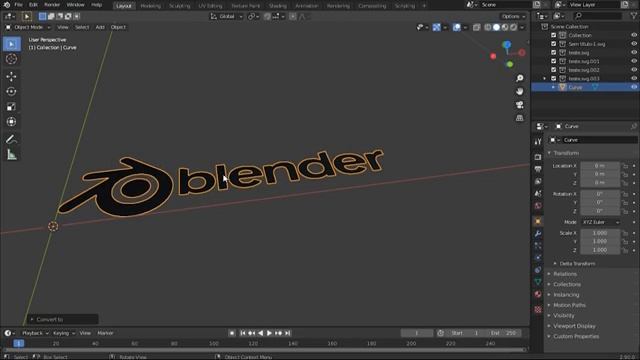Uncheck the Sem titulo-1.svg collection checkbox
The image size is (640, 360).
[x=553, y=44]
